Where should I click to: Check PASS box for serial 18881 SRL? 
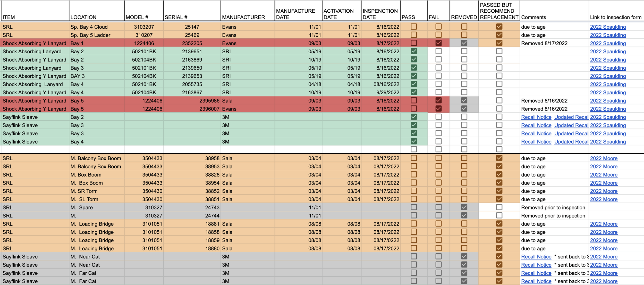[414, 224]
